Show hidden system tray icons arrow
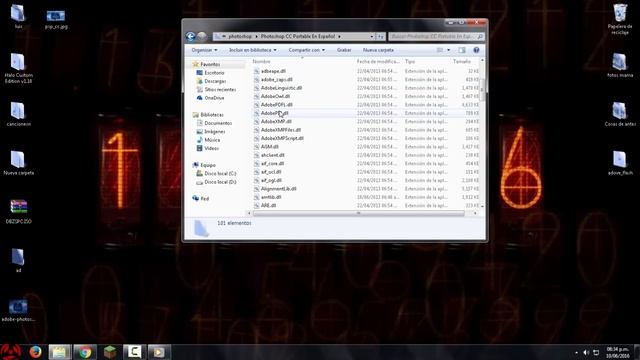Viewport: 640px width, 360px height. pyautogui.click(x=576, y=352)
